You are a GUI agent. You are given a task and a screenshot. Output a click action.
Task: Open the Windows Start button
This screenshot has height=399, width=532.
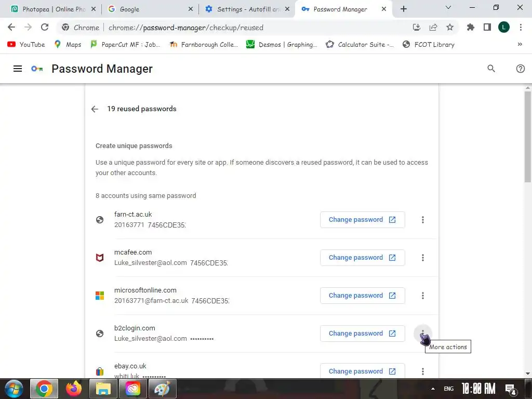click(14, 389)
